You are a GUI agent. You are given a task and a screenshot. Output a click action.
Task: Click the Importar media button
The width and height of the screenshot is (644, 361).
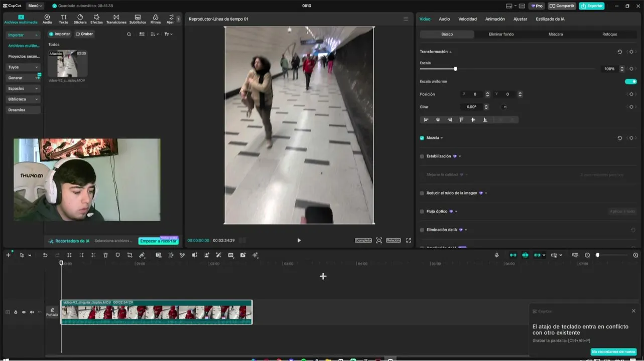(59, 34)
